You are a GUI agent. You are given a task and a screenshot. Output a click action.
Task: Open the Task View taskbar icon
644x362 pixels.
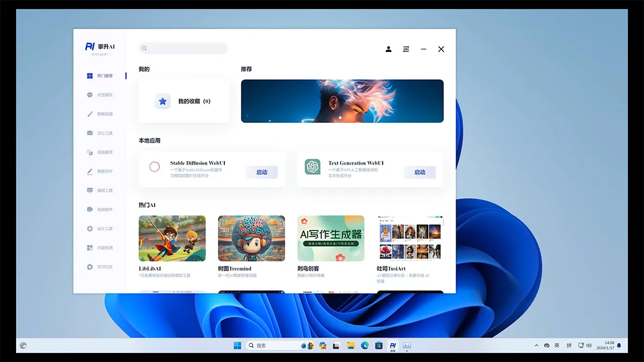[336, 345]
